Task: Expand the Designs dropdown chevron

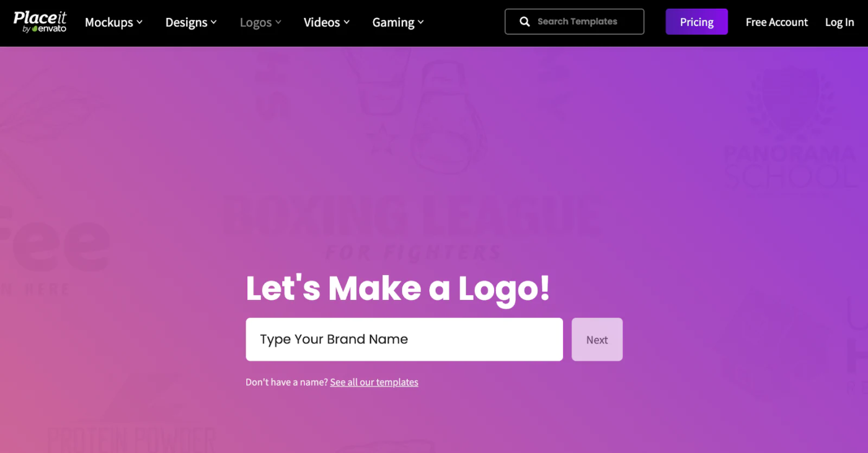Action: [x=214, y=22]
